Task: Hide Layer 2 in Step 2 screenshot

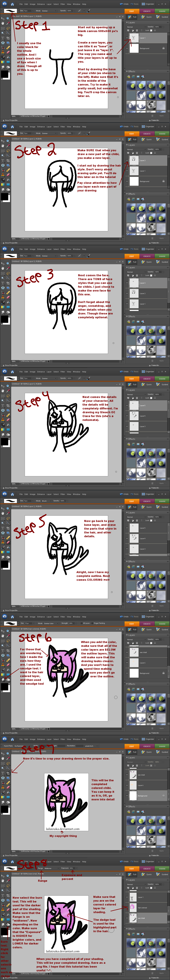Action: click(127, 161)
